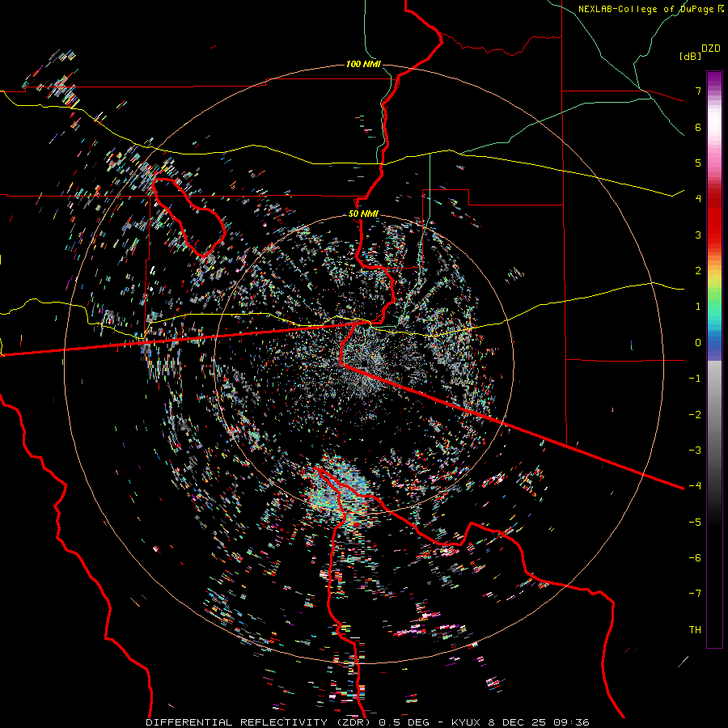Click the -2 value on the color scale
This screenshot has width=728, height=728.
pos(695,414)
